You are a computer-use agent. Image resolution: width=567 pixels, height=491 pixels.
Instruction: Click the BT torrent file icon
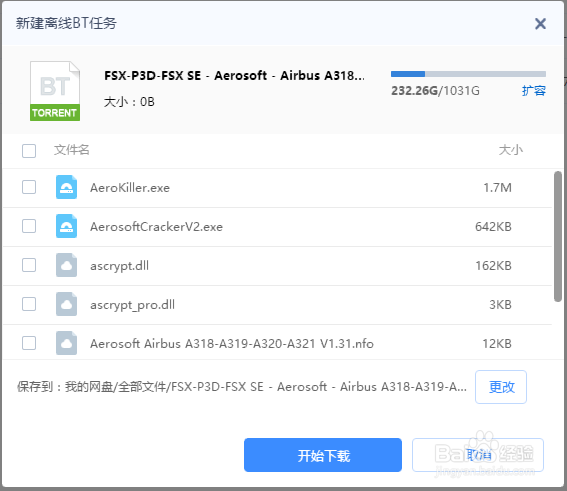55,91
